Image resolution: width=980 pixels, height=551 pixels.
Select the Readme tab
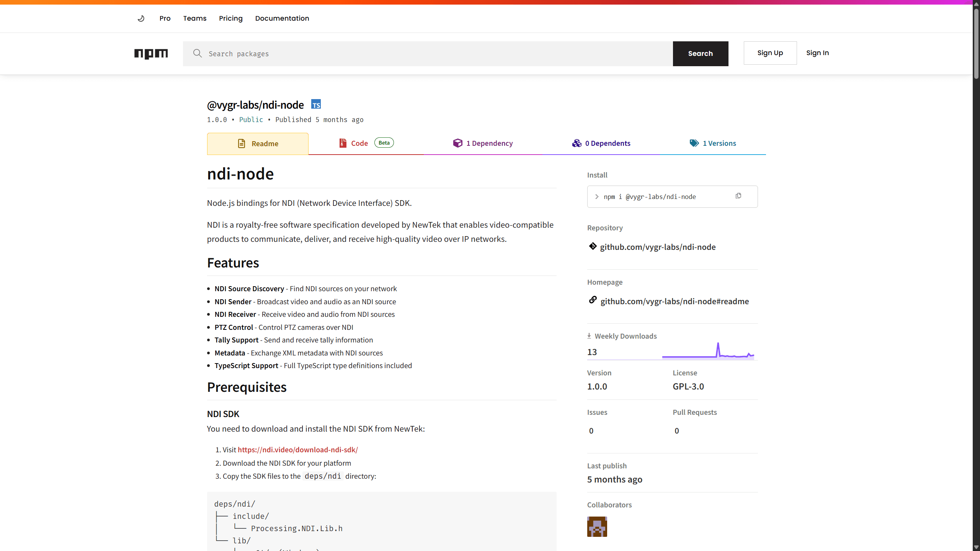258,143
